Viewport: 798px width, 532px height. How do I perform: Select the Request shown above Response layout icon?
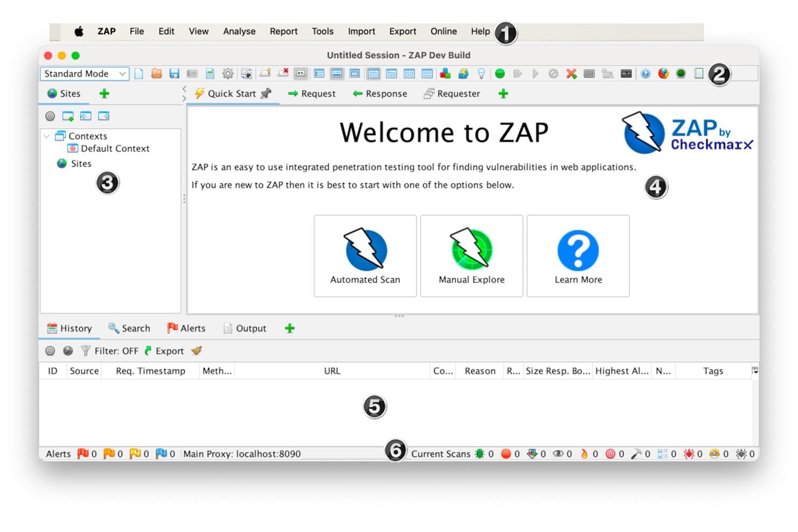(x=427, y=74)
